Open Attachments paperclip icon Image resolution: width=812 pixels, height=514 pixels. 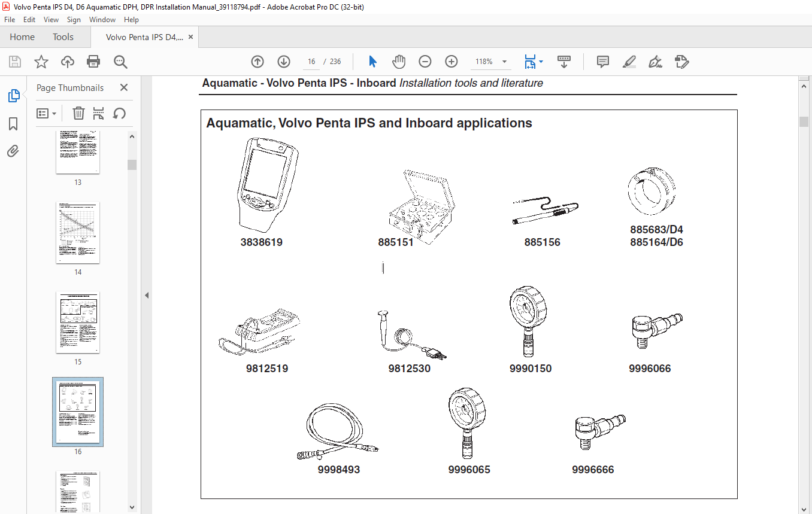(x=13, y=151)
